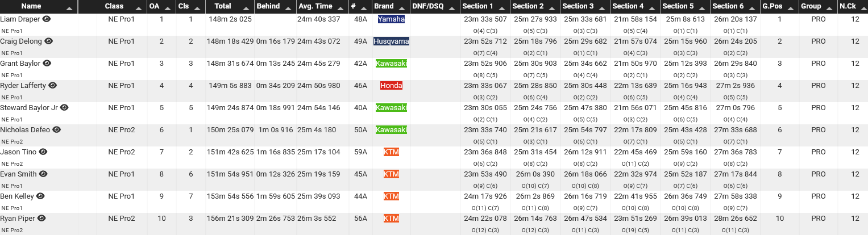Screen dimensions: 868x235
Task: Toggle the eye icon for Ben Kelley
Action: 40,196
